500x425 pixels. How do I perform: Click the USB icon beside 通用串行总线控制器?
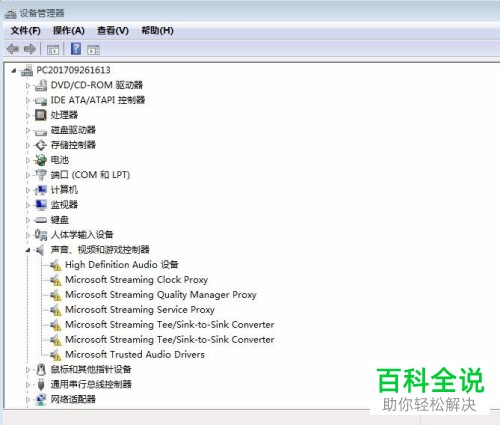41,385
